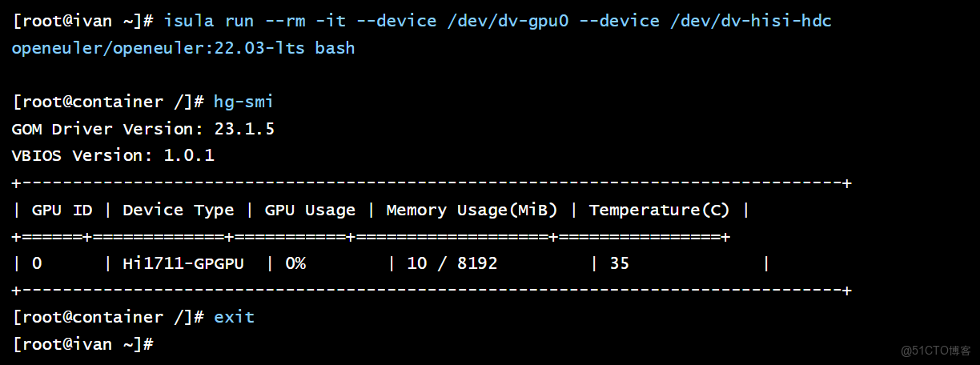Click the "Temperature(C)" column header

click(x=659, y=210)
